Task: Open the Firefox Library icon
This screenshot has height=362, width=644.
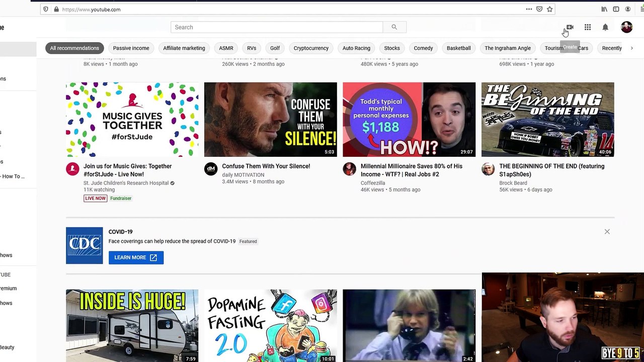Action: click(604, 9)
